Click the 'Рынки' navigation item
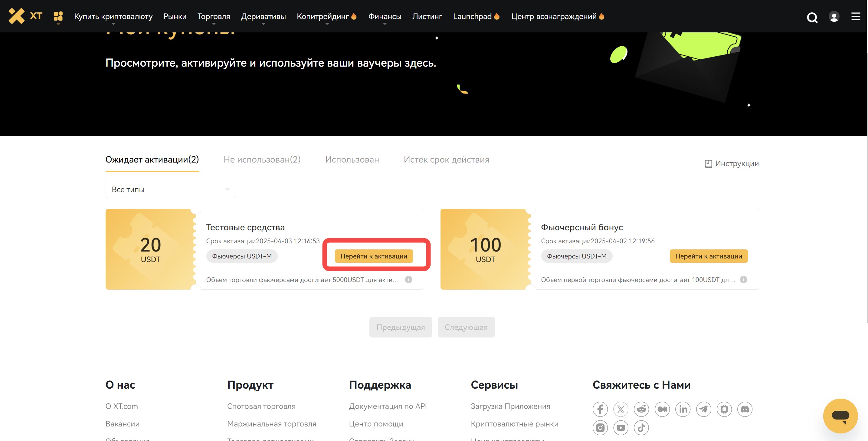 click(x=175, y=17)
